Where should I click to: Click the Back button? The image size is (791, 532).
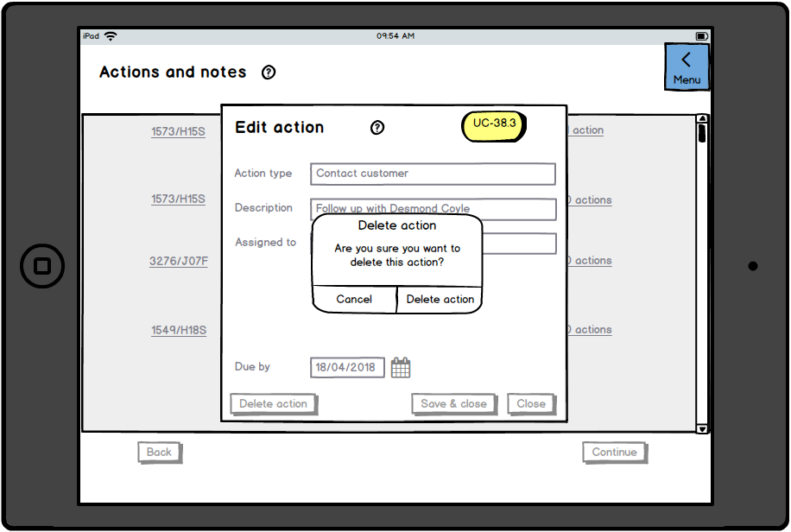160,453
